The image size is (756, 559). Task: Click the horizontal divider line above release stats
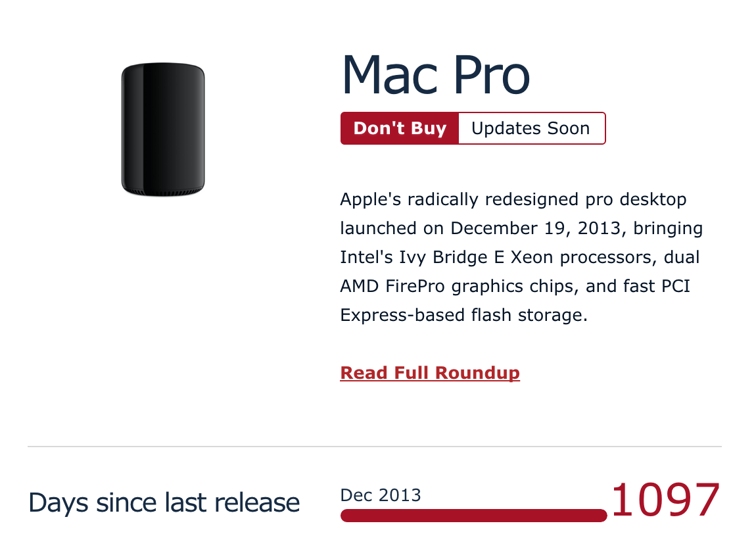pyautogui.click(x=375, y=447)
